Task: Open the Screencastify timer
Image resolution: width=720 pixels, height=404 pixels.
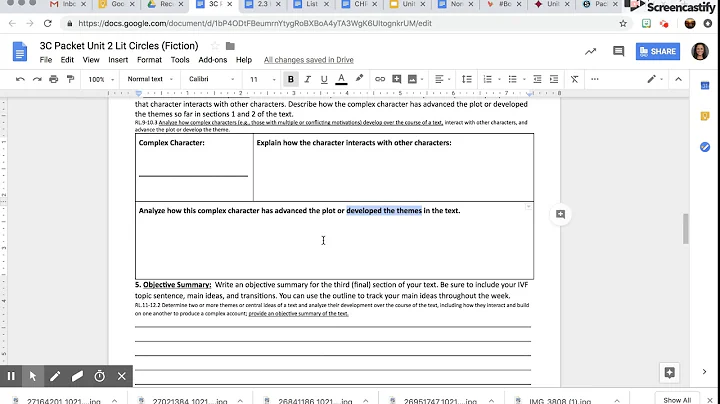Action: [x=100, y=376]
